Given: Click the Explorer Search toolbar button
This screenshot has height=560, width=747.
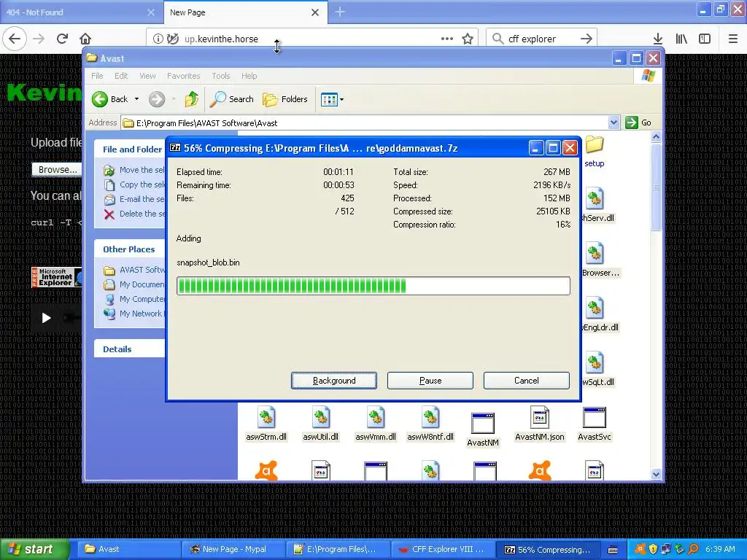Looking at the screenshot, I should coord(232,99).
